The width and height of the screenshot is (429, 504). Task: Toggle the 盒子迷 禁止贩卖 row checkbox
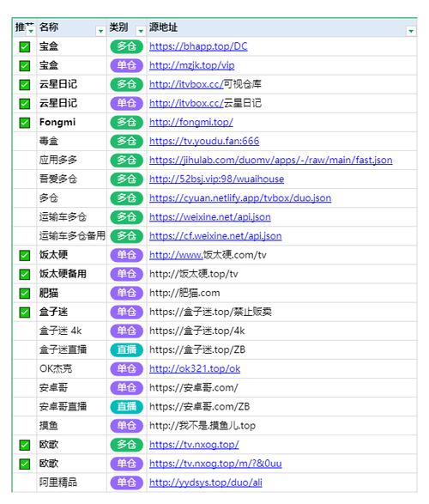point(25,313)
